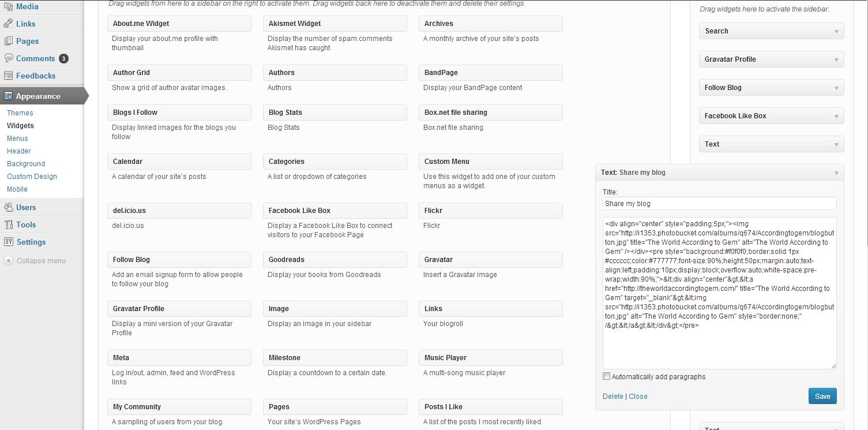
Task: Open the Custom Design submenu item
Action: pyautogui.click(x=32, y=177)
